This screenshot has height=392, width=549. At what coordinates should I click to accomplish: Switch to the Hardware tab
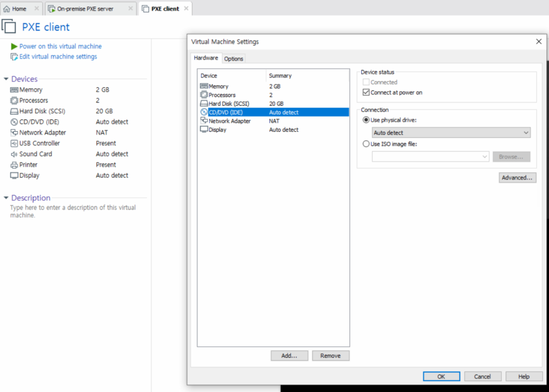click(206, 58)
